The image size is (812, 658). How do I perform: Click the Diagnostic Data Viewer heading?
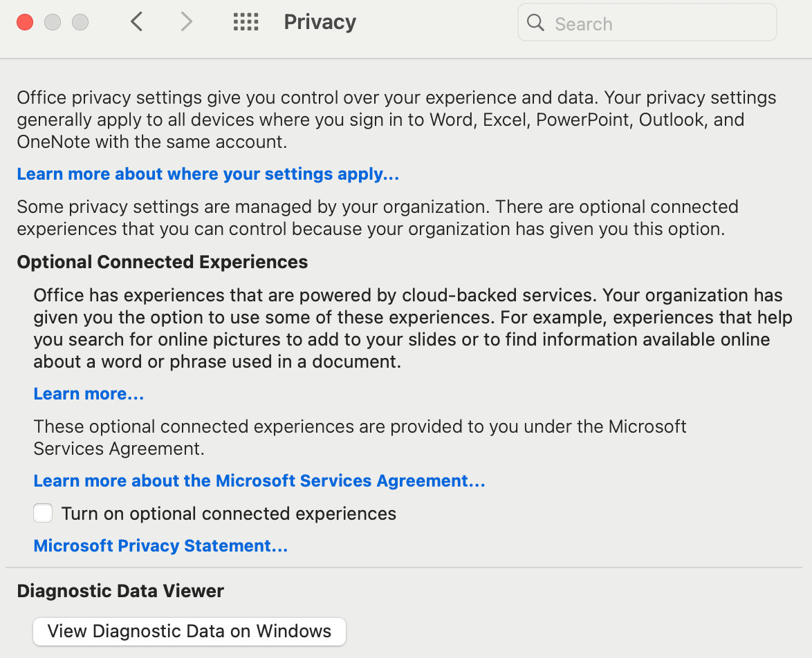click(x=120, y=591)
